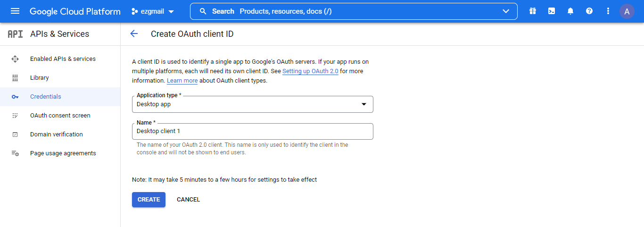Click the Create OAuth client ID title

click(192, 34)
